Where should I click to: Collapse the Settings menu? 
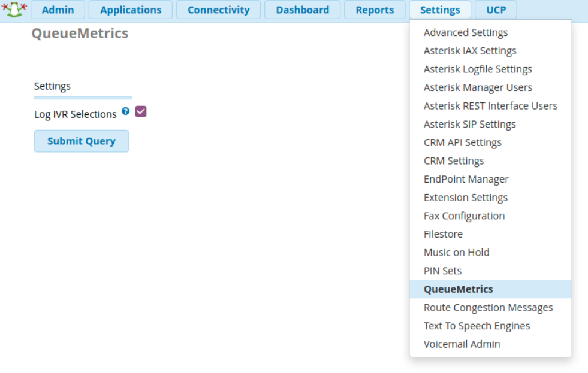[x=440, y=10]
